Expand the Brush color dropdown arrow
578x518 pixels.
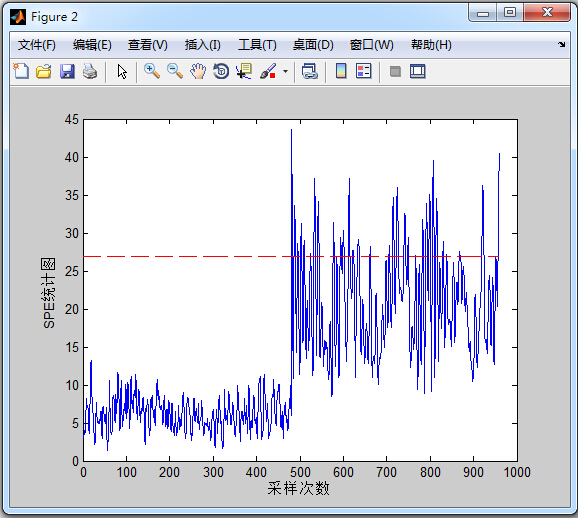(285, 72)
